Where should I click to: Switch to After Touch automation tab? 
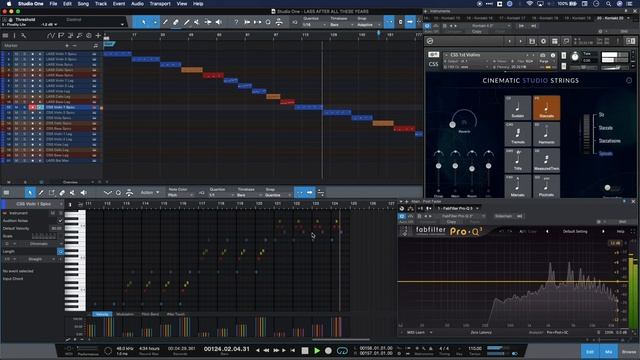click(x=176, y=314)
